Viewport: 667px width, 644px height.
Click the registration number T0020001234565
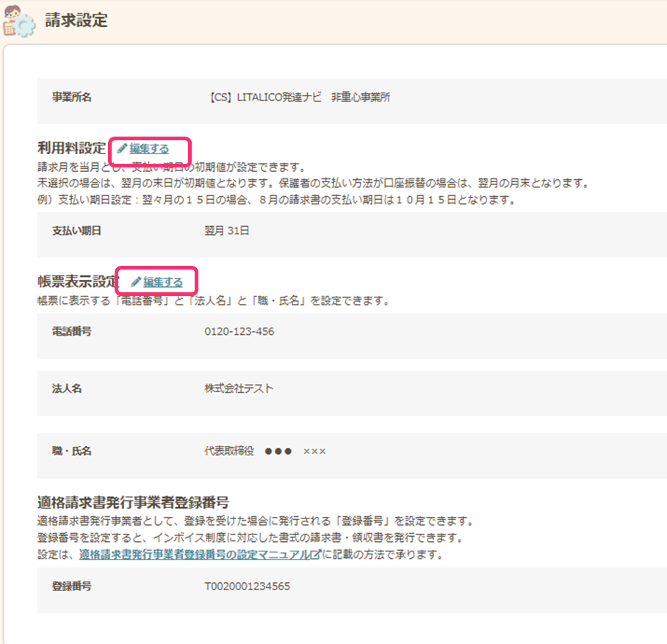pyautogui.click(x=248, y=587)
